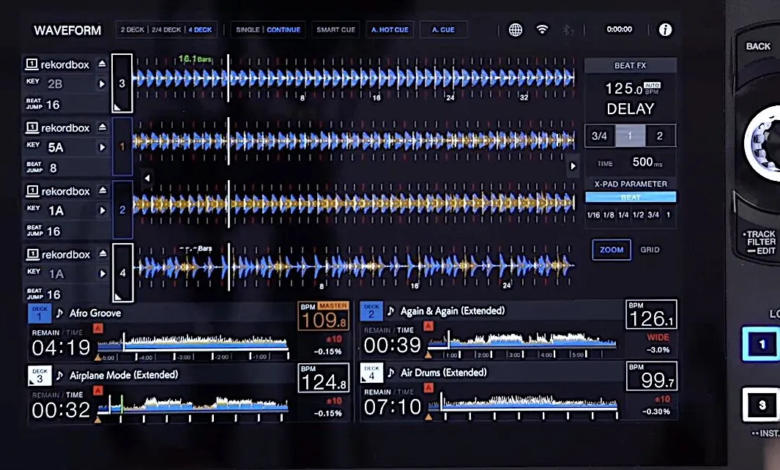Toggle A. CUE
The image size is (780, 470).
pos(443,30)
